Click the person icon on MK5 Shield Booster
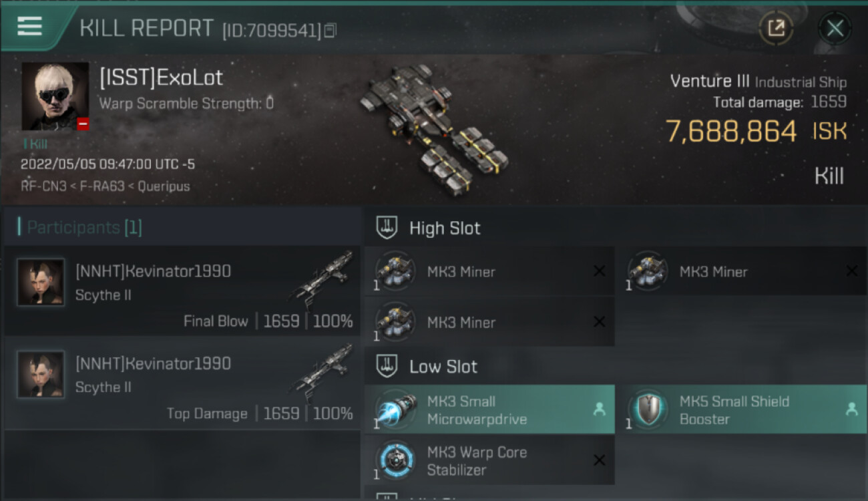 851,409
